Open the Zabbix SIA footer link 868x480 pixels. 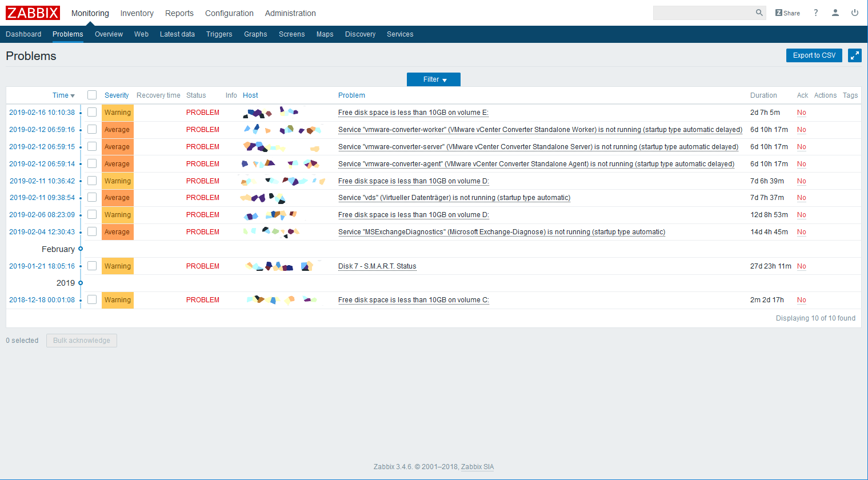477,467
